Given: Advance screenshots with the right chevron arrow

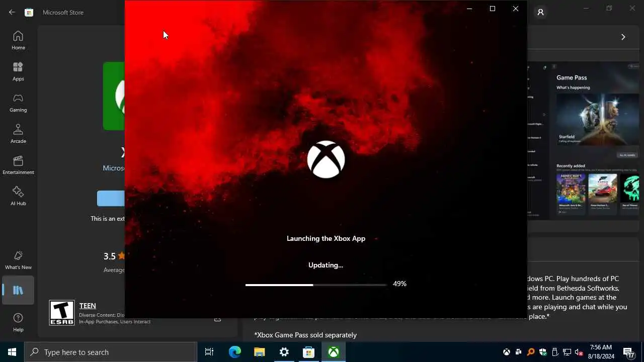Looking at the screenshot, I should coord(623,37).
